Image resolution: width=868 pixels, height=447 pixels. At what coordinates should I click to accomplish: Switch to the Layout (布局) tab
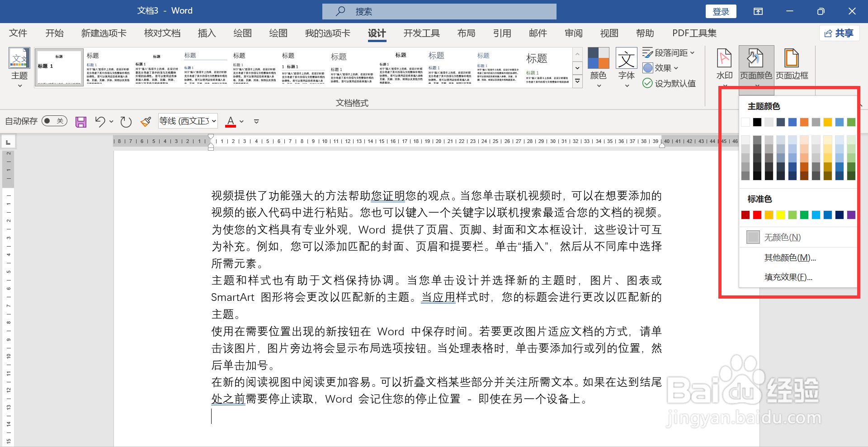pos(466,33)
